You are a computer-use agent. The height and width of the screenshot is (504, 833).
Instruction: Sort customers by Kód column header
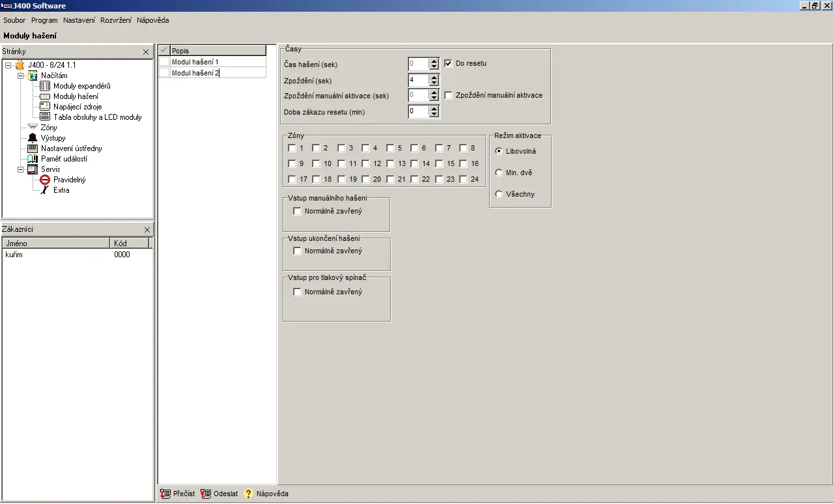(130, 243)
